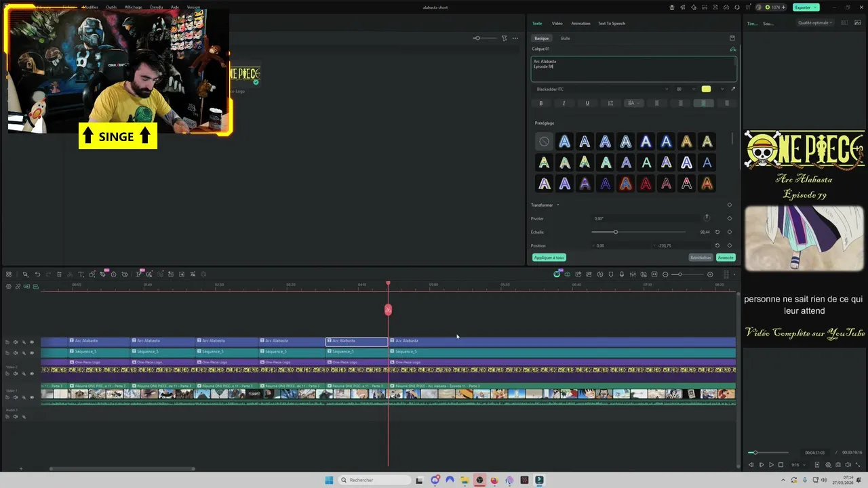The width and height of the screenshot is (868, 488).
Task: Click the zoom-out minus icon on timeline
Action: pyautogui.click(x=665, y=274)
